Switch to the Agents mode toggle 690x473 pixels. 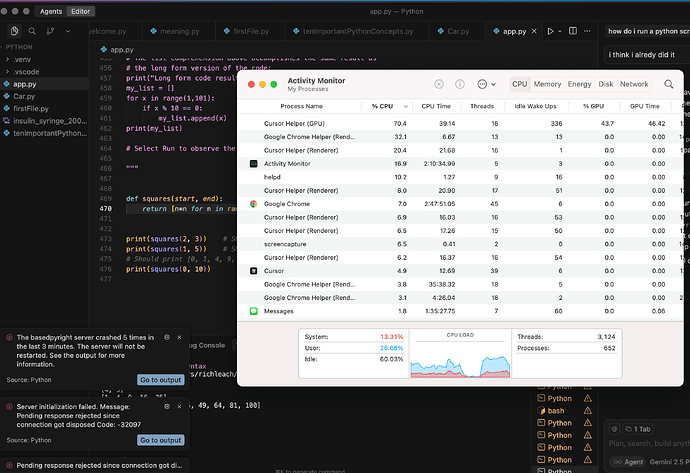[50, 11]
